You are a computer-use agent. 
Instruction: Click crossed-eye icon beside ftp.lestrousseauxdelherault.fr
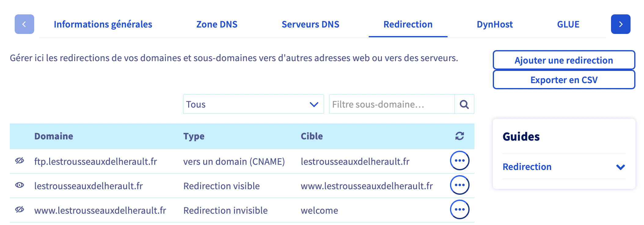click(20, 161)
